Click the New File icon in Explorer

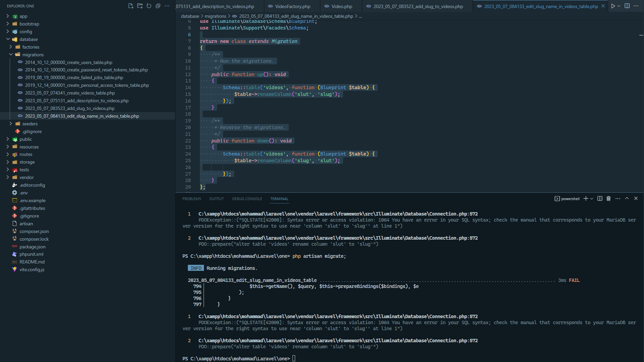(x=131, y=6)
